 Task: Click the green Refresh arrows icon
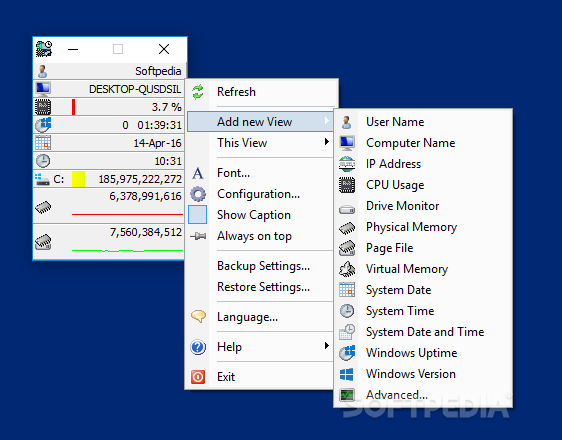[198, 92]
